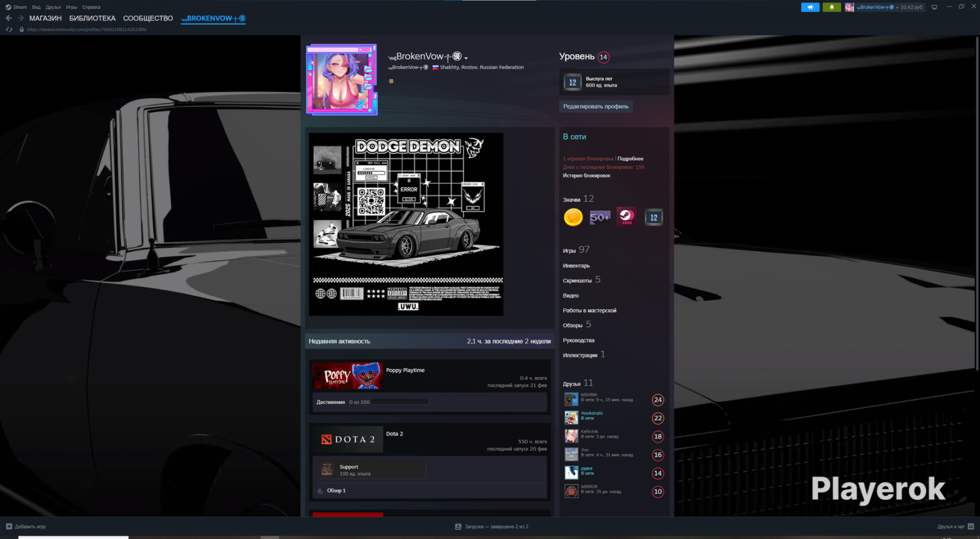Image resolution: width=980 pixels, height=539 pixels.
Task: Go back using the left arrow
Action: (9, 18)
